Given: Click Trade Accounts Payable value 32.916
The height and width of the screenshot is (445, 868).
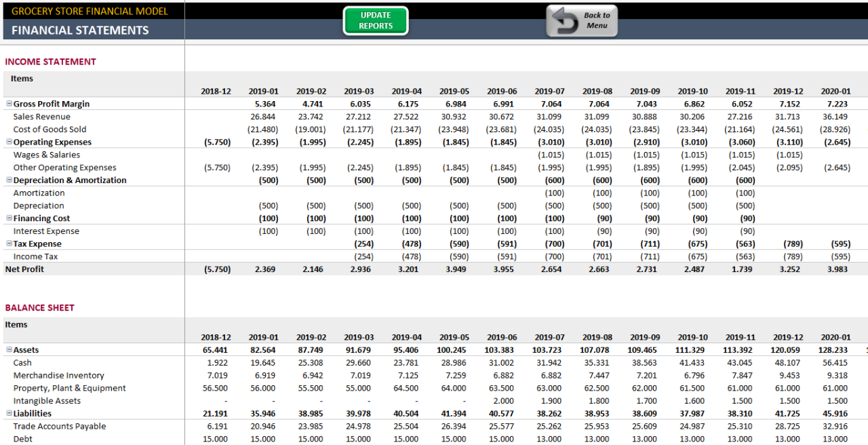Looking at the screenshot, I should [835, 426].
